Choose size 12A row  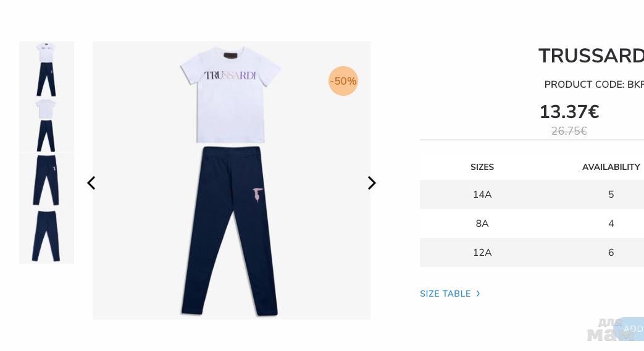pyautogui.click(x=532, y=252)
